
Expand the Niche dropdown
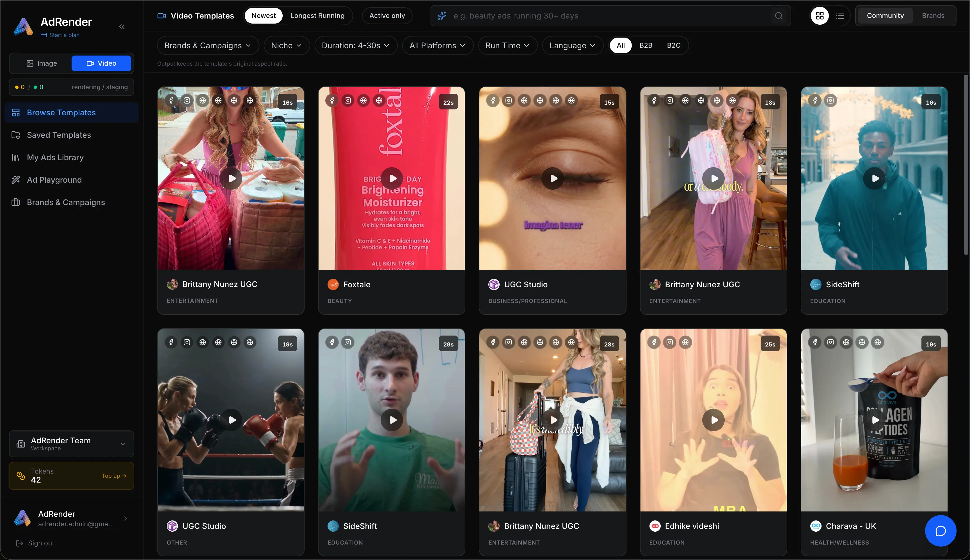point(286,45)
